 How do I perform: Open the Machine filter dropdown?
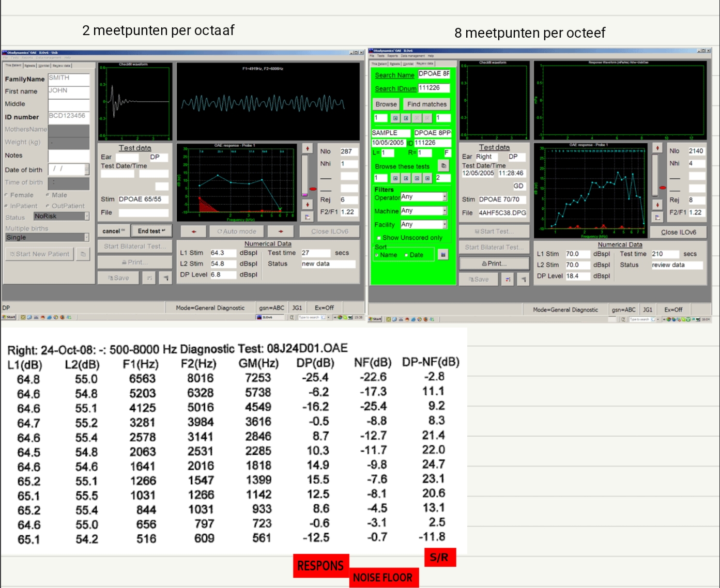(445, 211)
